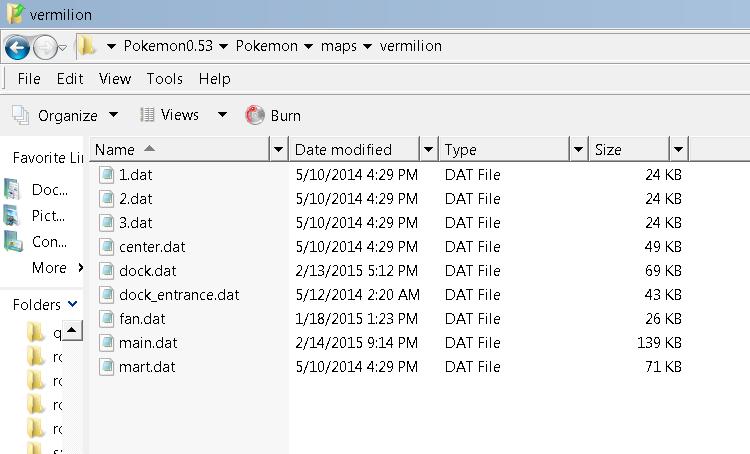The height and width of the screenshot is (454, 750).
Task: Open the Name column filter dropdown
Action: point(278,150)
